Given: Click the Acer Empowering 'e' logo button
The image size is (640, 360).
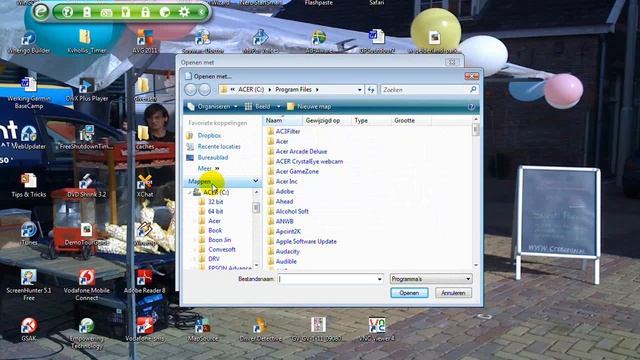Looking at the screenshot, I should pos(40,11).
